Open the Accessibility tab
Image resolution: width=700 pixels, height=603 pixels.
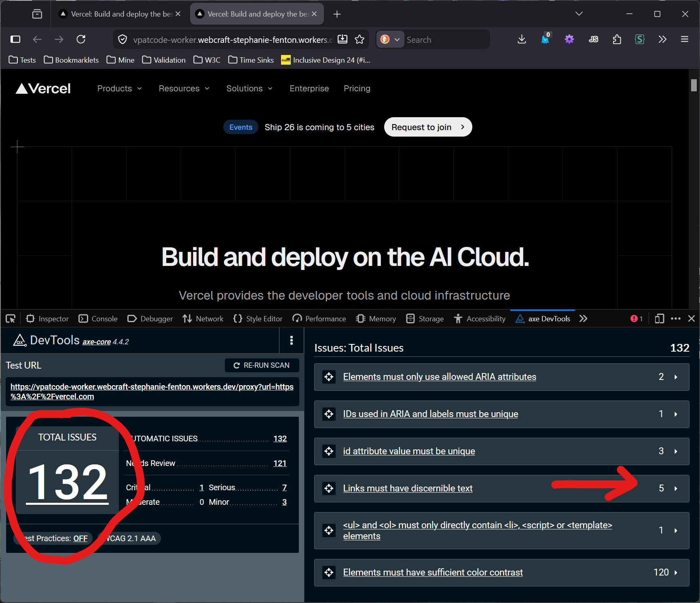coord(480,319)
